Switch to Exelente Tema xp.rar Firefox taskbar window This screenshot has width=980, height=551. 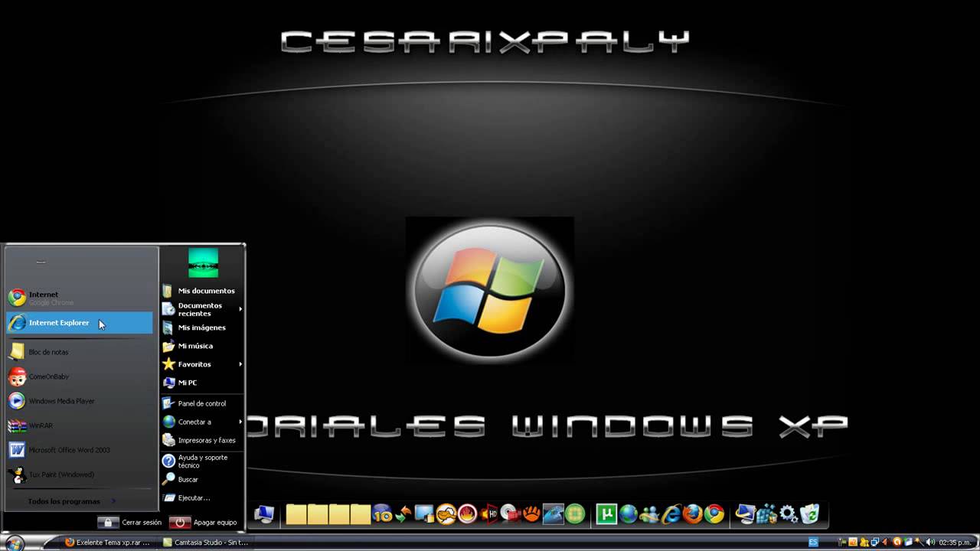pyautogui.click(x=108, y=543)
